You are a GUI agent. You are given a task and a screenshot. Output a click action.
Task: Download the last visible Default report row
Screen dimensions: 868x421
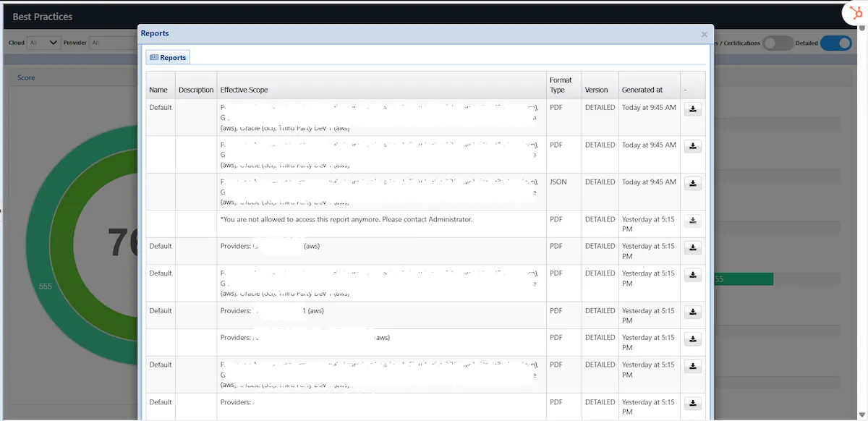(x=693, y=404)
